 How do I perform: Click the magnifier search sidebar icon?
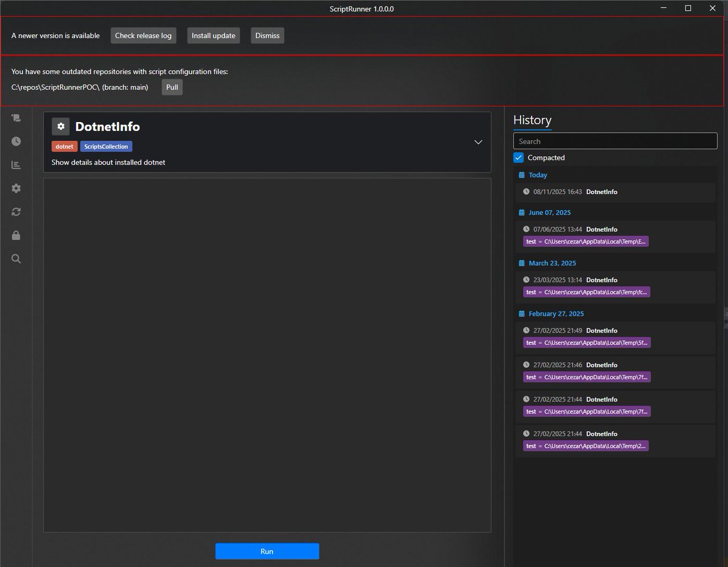pyautogui.click(x=16, y=259)
